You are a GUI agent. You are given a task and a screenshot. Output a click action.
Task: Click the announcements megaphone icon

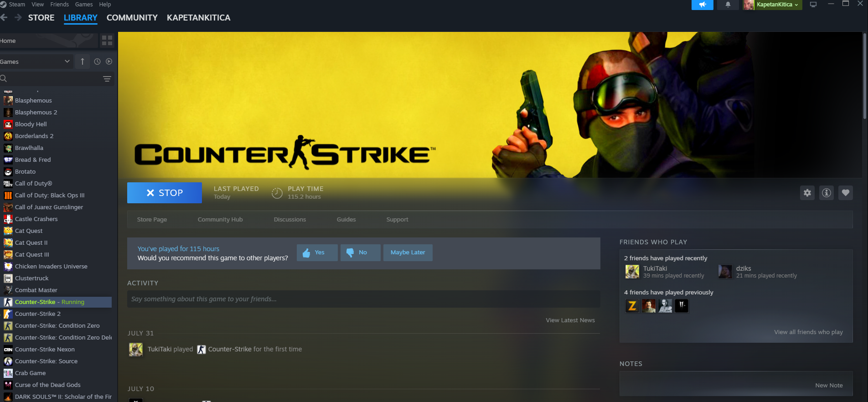703,5
